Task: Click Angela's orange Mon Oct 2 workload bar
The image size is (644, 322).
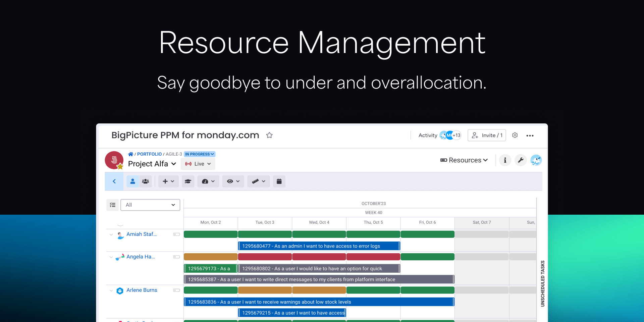Action: pyautogui.click(x=211, y=257)
